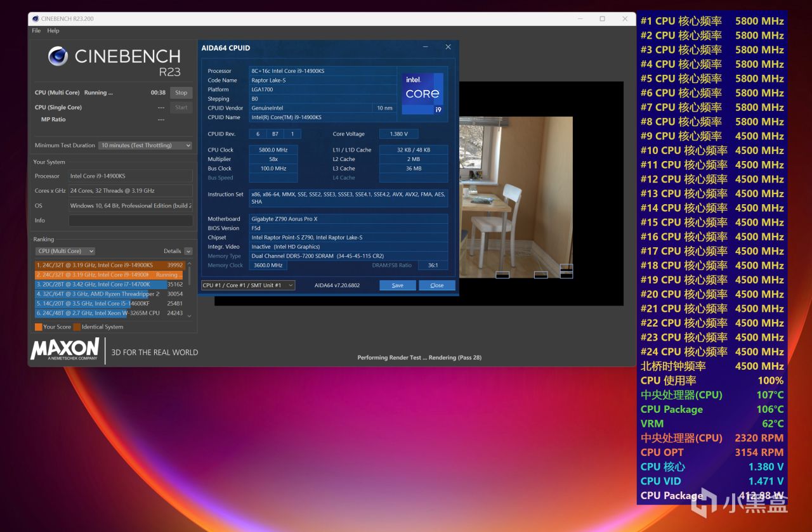Click the CPU VID 1.471 V row
The width and height of the screenshot is (812, 532).
(x=712, y=481)
